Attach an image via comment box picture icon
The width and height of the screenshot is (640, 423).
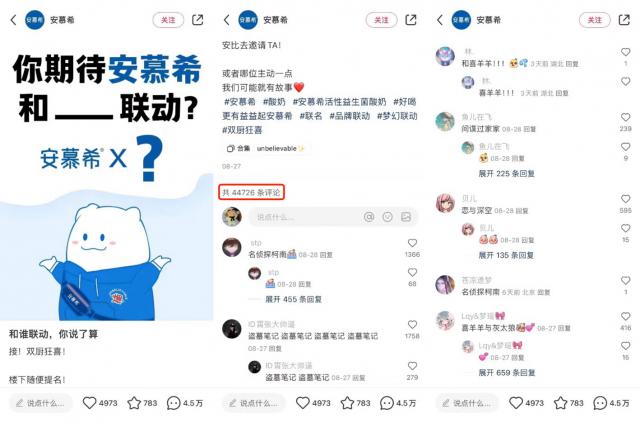pos(406,217)
